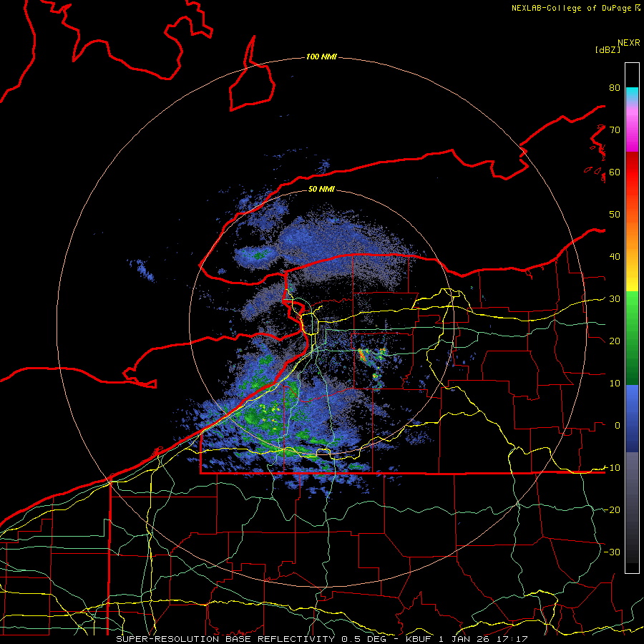Click the cyan segment of color bar
Screen dimensions: 644x644
(632, 94)
